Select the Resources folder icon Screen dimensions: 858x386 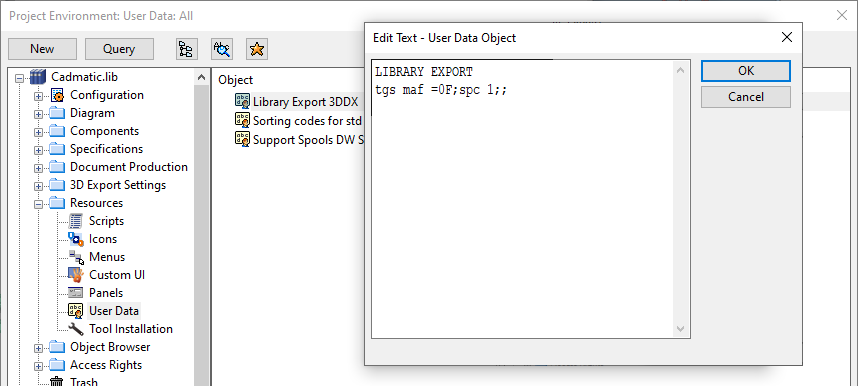57,203
